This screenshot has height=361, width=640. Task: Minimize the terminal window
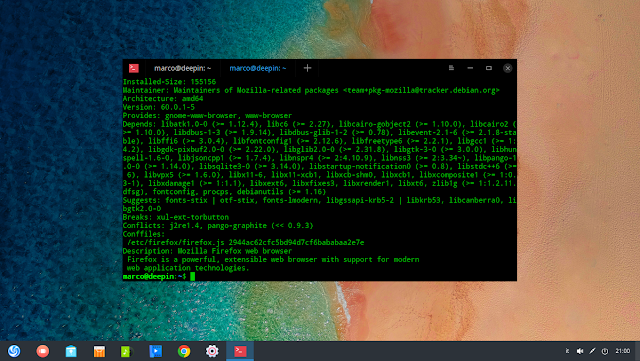point(470,68)
